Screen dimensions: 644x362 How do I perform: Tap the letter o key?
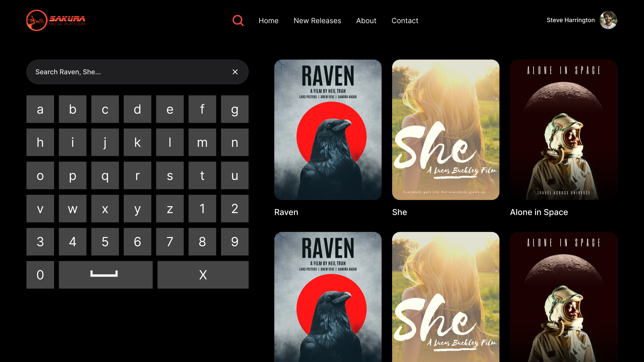pyautogui.click(x=40, y=176)
